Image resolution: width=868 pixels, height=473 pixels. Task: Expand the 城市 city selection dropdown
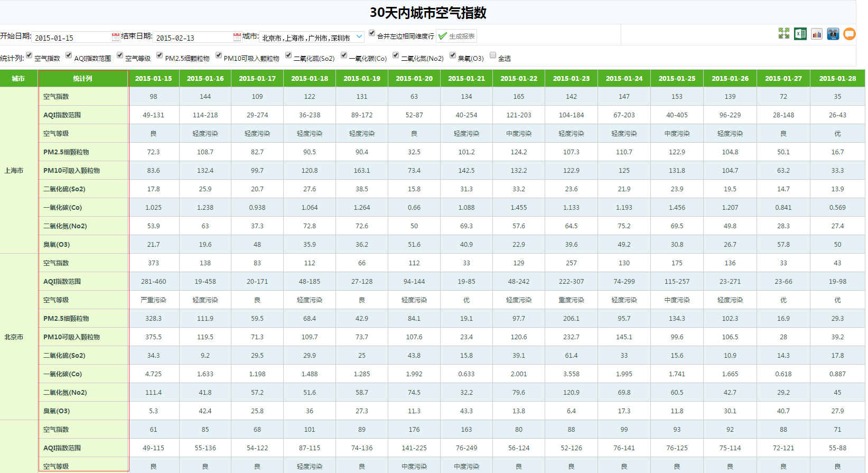[x=359, y=37]
